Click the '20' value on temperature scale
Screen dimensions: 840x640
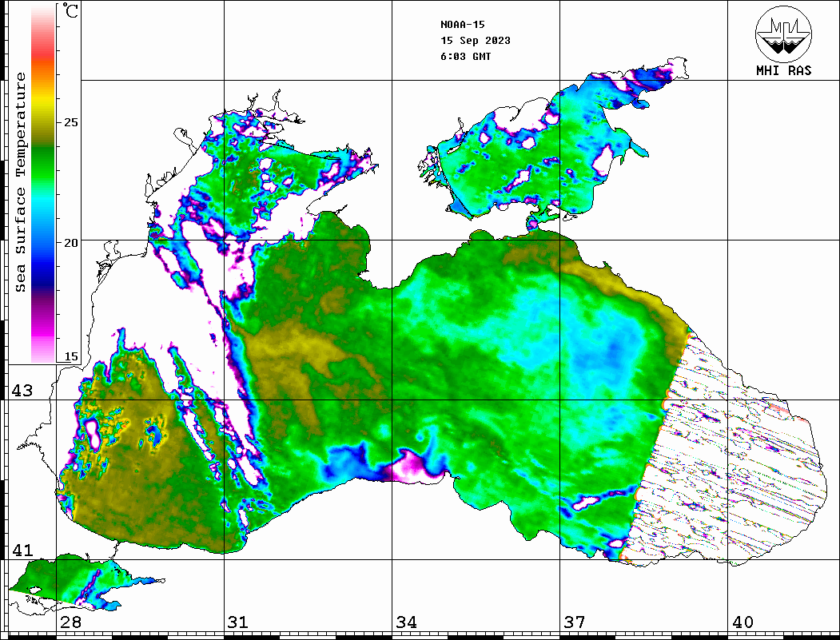pos(70,243)
